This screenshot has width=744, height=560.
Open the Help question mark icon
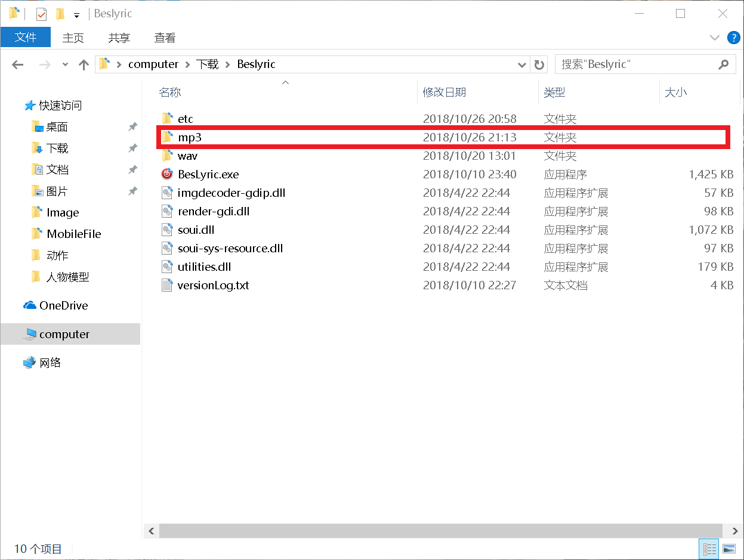pos(734,38)
